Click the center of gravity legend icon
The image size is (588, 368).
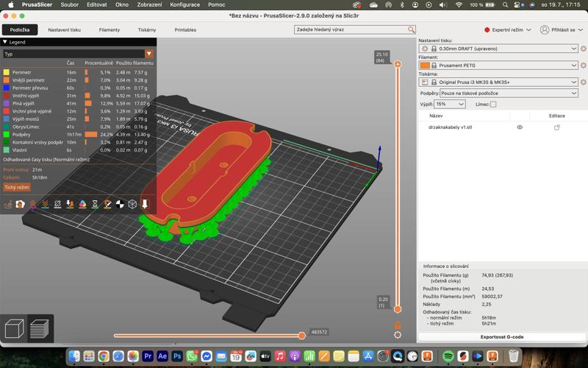coord(120,204)
